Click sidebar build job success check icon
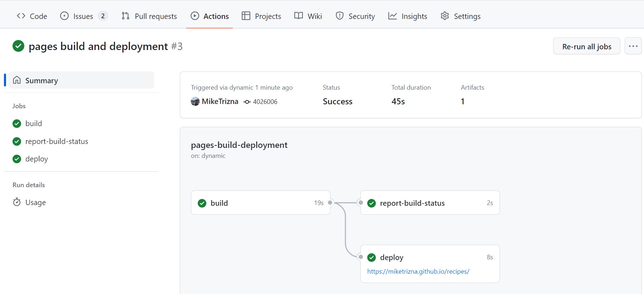This screenshot has height=294, width=644. pyautogui.click(x=17, y=124)
